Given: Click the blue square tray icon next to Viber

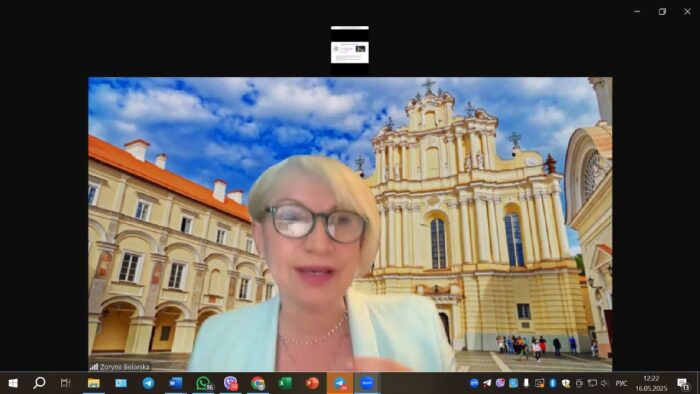Looking at the screenshot, I should [x=513, y=383].
